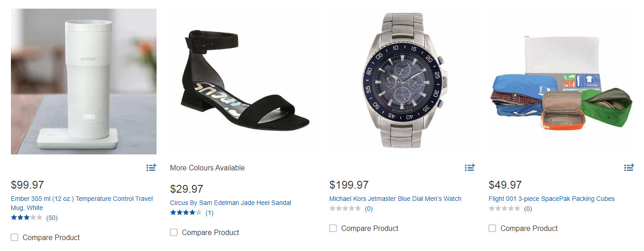Click the black heel sandal image
The width and height of the screenshot is (644, 251).
243,82
